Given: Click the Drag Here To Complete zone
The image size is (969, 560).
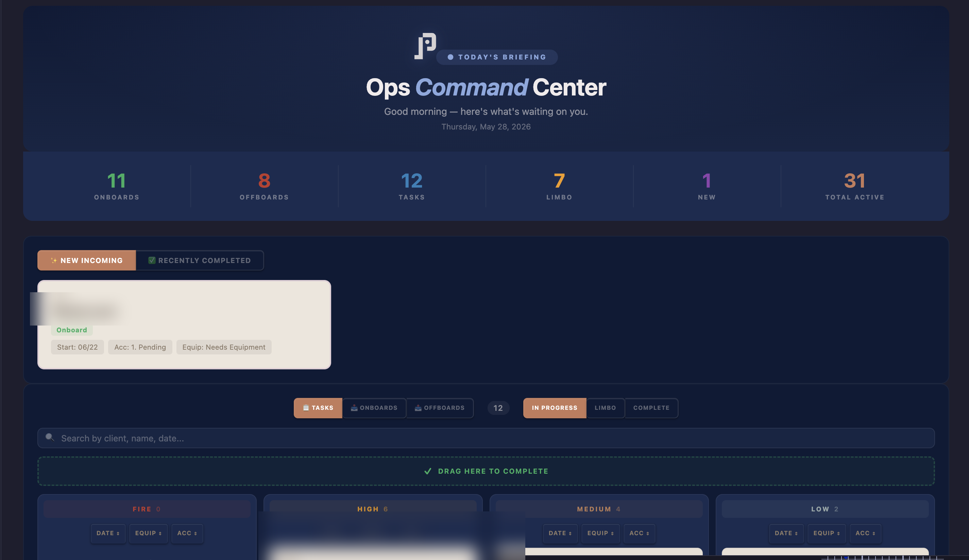Looking at the screenshot, I should point(486,471).
